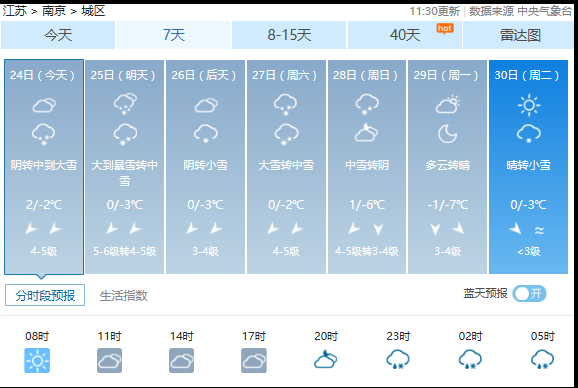The image size is (578, 388).
Task: Click the sleet icon at 05时
Action: (x=542, y=359)
